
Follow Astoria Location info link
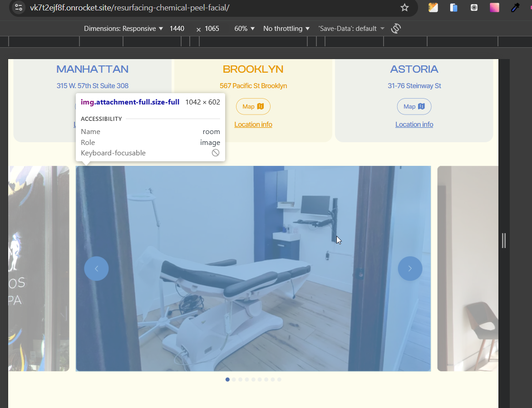point(414,124)
